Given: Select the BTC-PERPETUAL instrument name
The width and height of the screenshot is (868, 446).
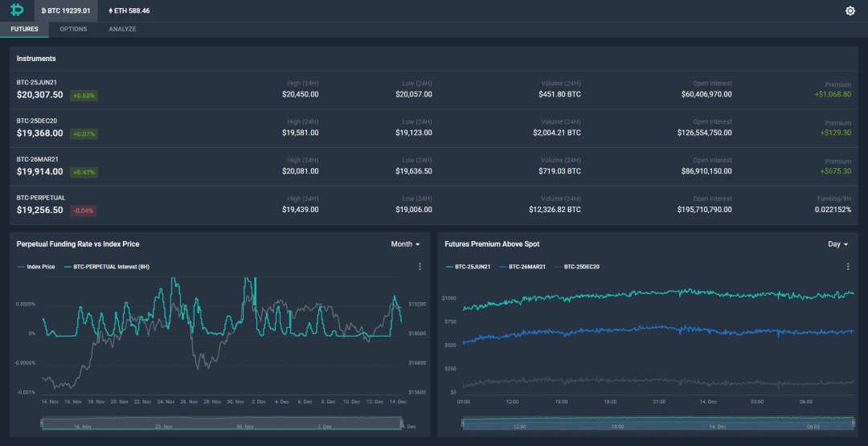Looking at the screenshot, I should tap(41, 198).
